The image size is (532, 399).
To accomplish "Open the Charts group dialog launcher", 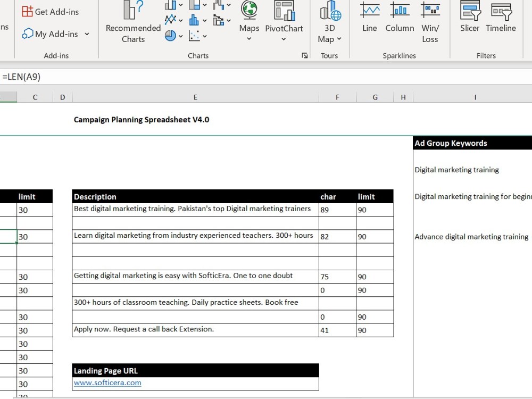I will [305, 55].
